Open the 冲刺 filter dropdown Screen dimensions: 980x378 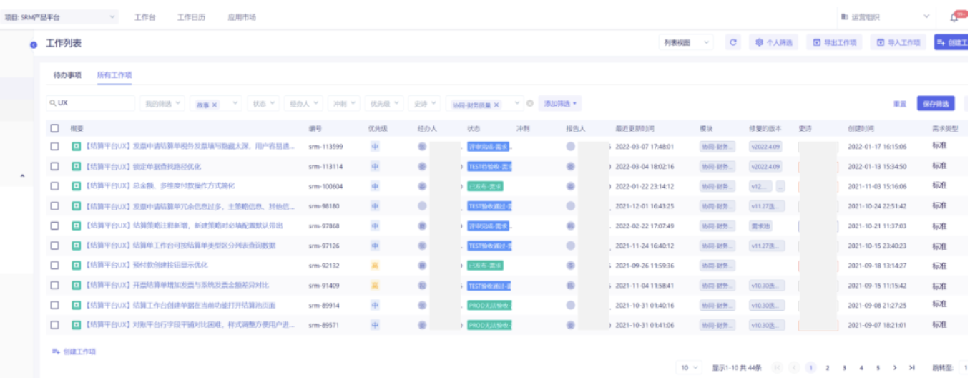(x=343, y=104)
